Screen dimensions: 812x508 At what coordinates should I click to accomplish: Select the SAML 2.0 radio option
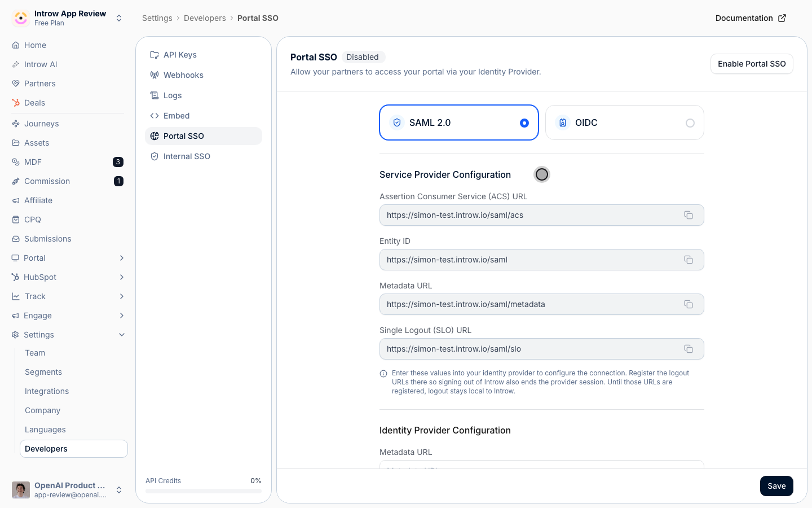point(524,123)
